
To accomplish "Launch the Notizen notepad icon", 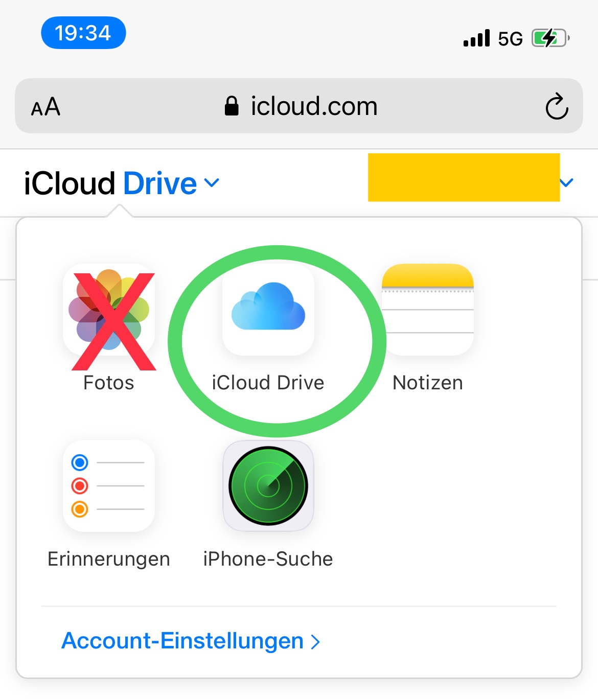I will pyautogui.click(x=428, y=310).
